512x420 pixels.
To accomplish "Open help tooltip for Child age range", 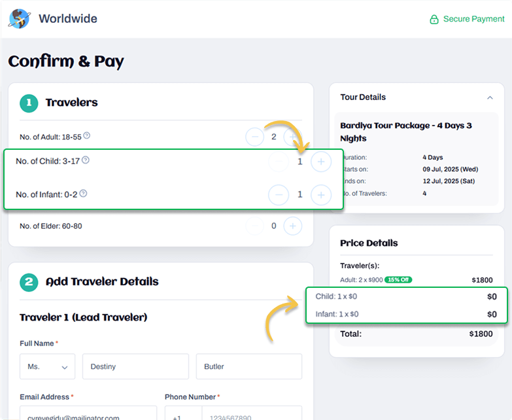I will 85,160.
